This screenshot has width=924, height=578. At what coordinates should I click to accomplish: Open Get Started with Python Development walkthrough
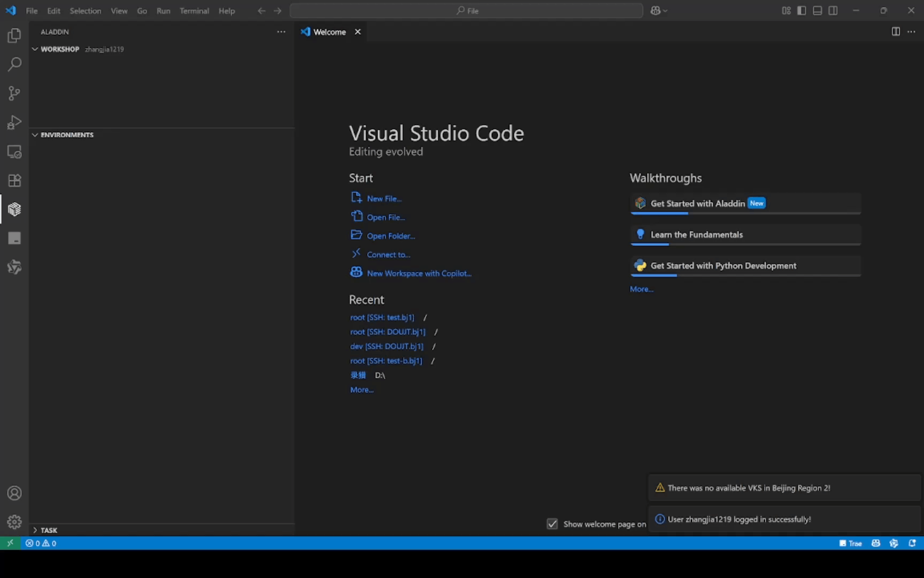(745, 266)
